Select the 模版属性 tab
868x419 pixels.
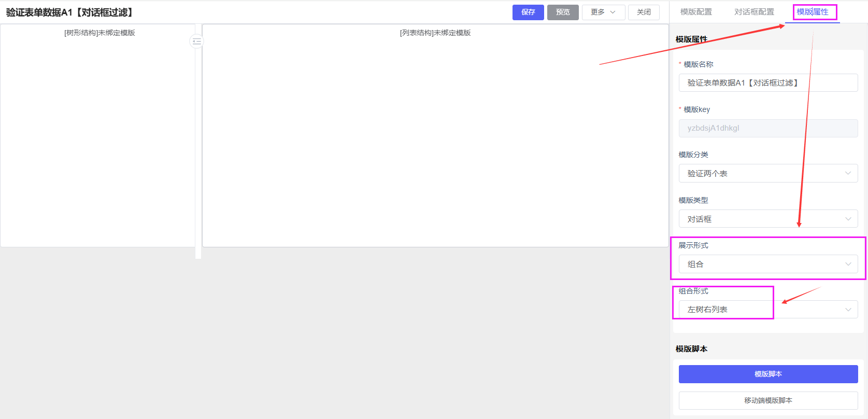(812, 12)
